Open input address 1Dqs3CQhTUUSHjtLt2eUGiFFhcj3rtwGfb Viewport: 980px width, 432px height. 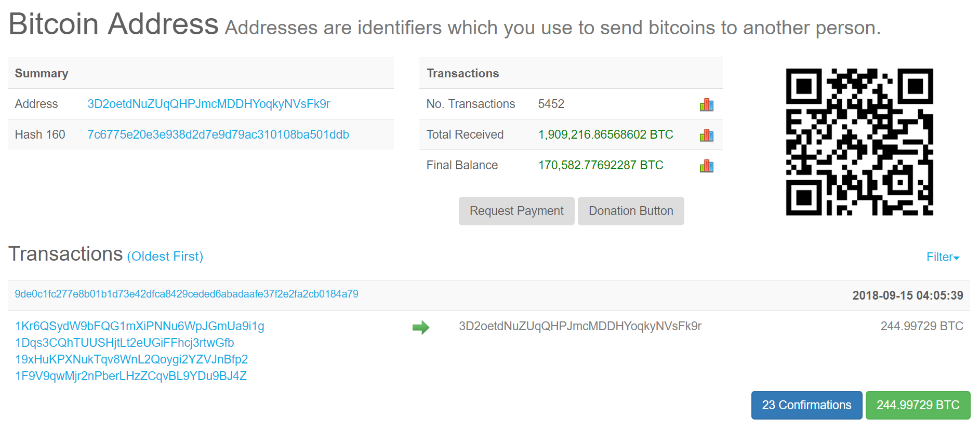coord(125,343)
